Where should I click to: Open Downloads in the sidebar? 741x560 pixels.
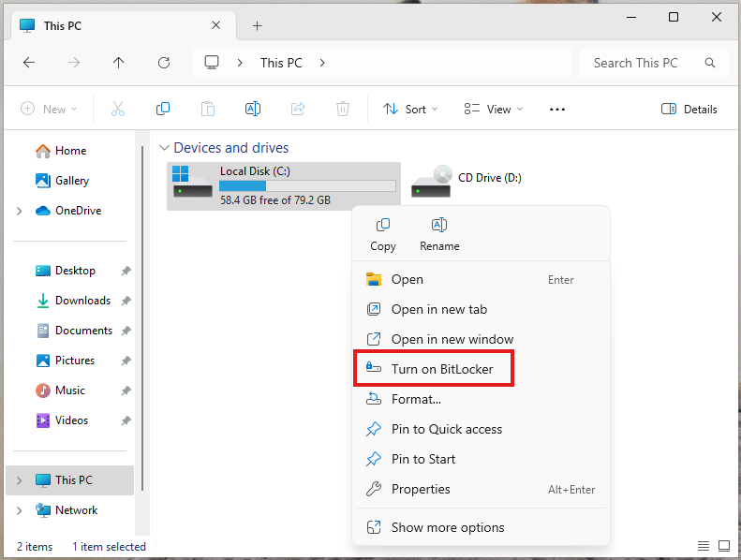(x=82, y=301)
